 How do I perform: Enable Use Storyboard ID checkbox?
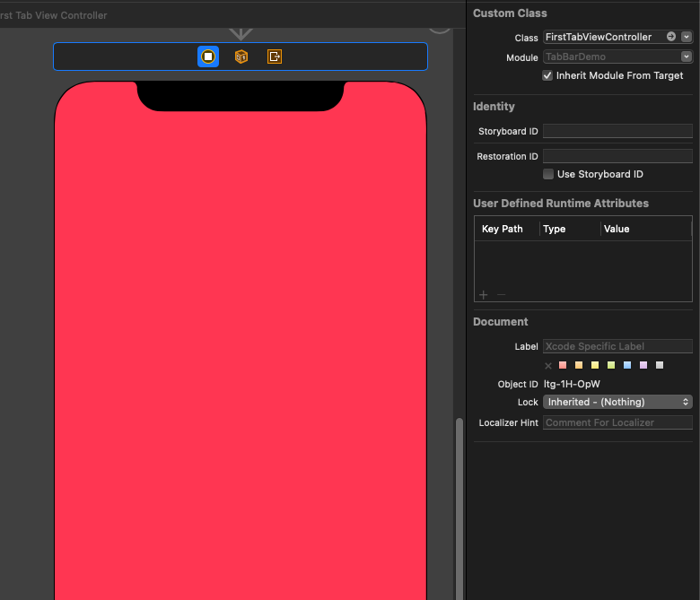(548, 174)
